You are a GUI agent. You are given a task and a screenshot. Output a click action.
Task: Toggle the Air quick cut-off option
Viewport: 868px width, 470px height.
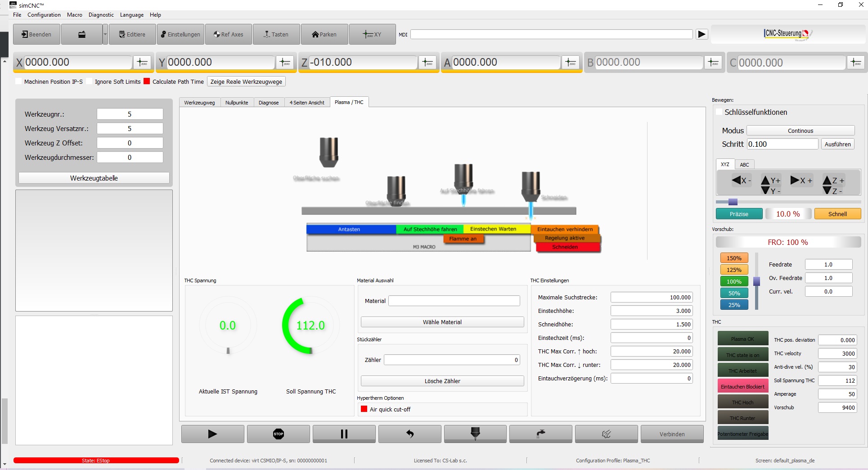point(364,409)
